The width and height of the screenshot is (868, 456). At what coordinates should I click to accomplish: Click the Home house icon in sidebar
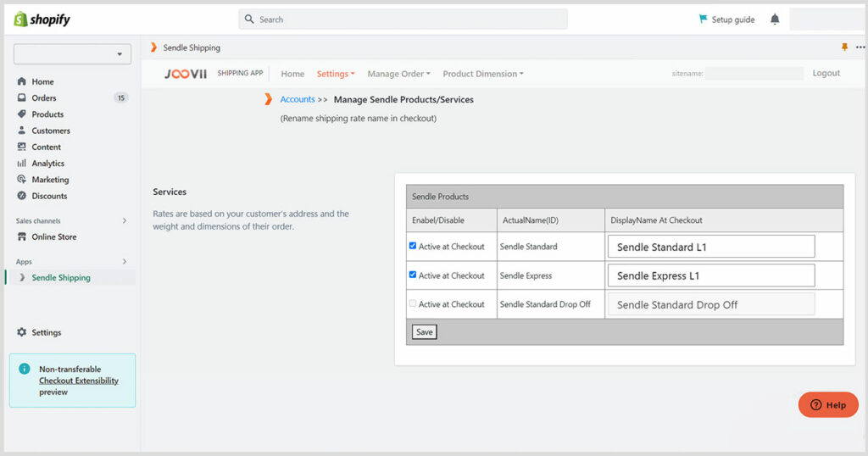21,81
